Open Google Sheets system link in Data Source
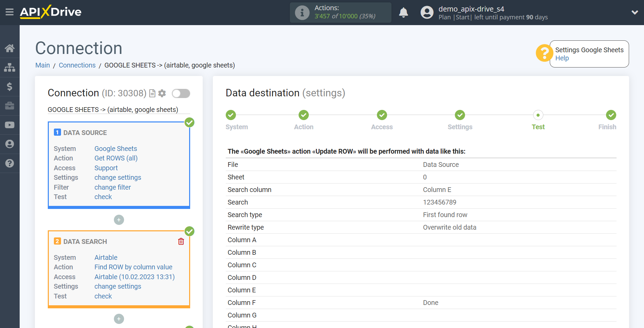 [x=116, y=149]
